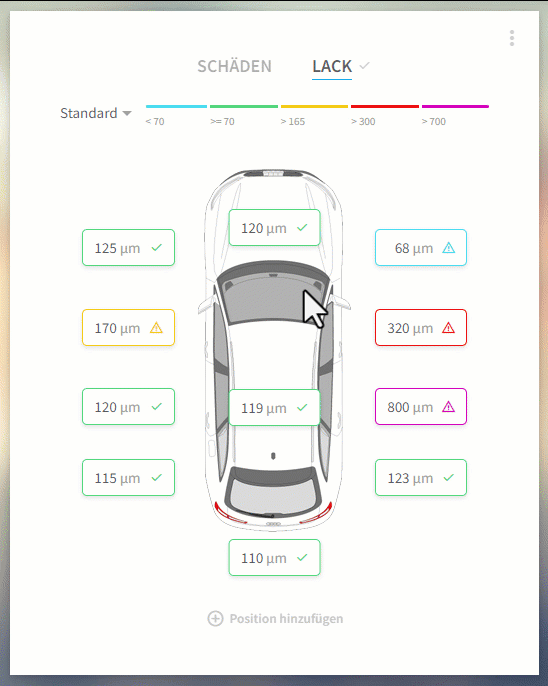Click the plus circle icon for adding position
The width and height of the screenshot is (548, 686).
tap(215, 619)
